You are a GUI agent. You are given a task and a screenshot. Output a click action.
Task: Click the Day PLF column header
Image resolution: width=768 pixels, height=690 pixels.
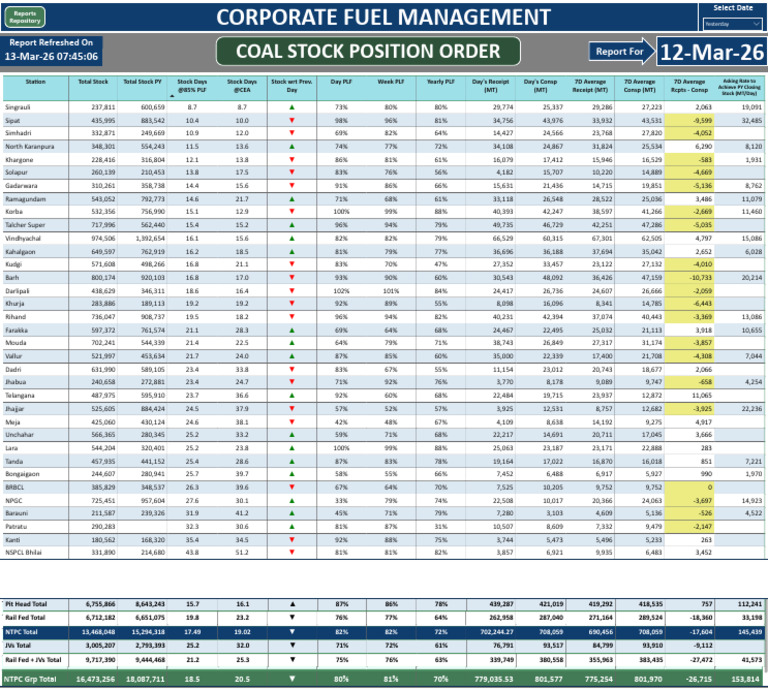coord(341,82)
